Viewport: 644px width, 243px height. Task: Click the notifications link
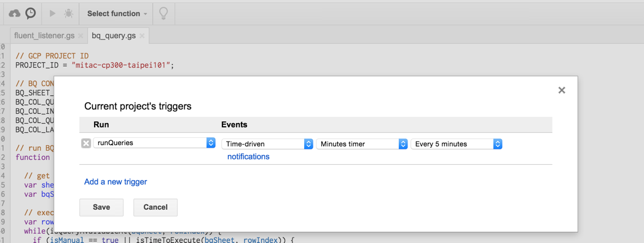tap(248, 157)
